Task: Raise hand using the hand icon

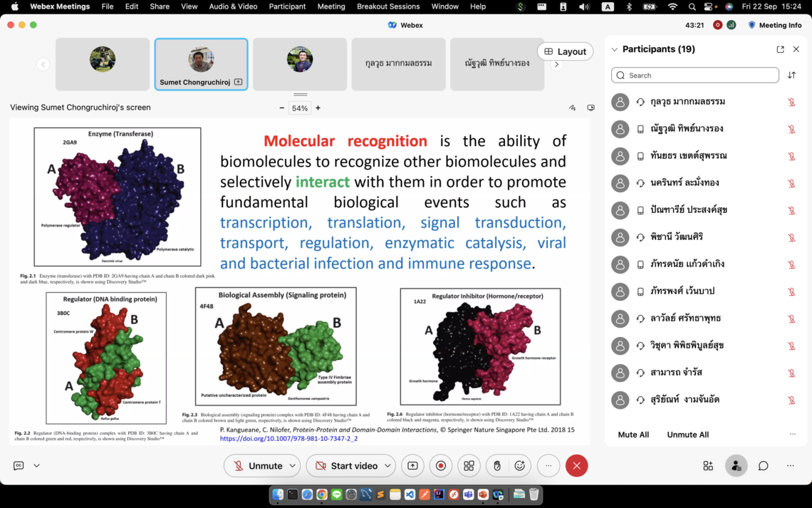Action: (x=497, y=466)
